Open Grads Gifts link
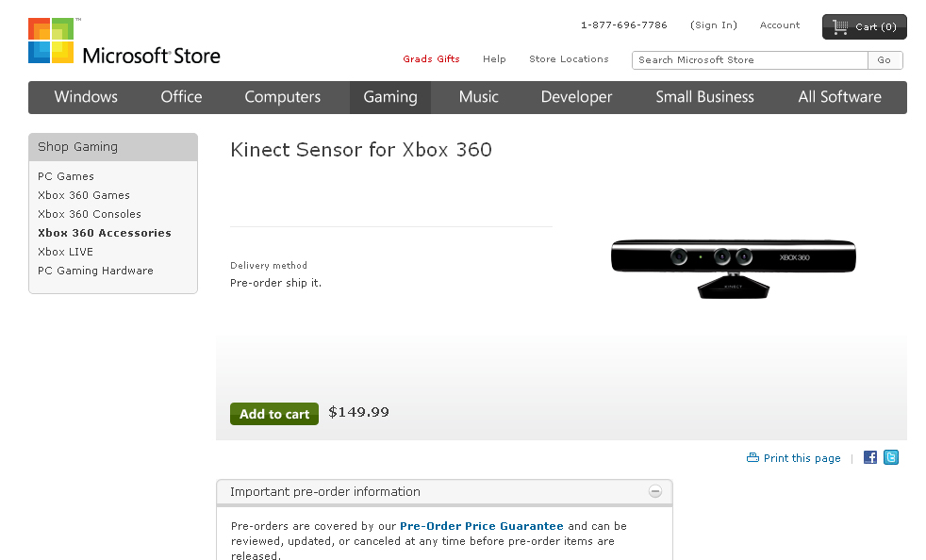 (431, 59)
